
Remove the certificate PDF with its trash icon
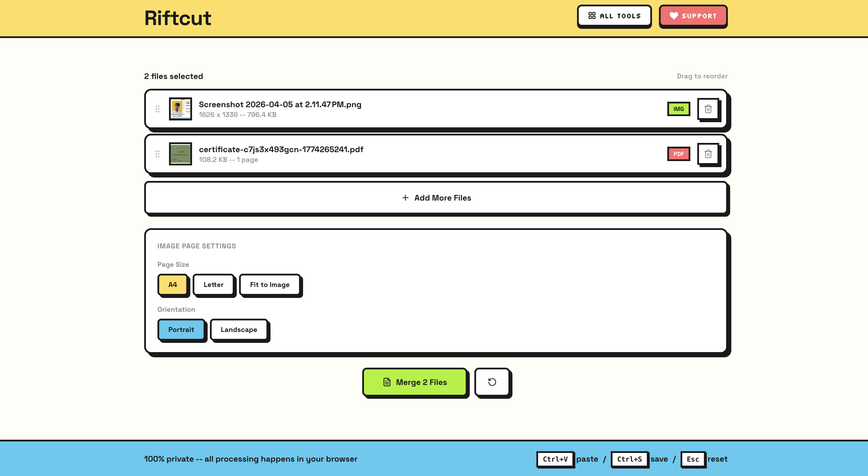tap(708, 154)
